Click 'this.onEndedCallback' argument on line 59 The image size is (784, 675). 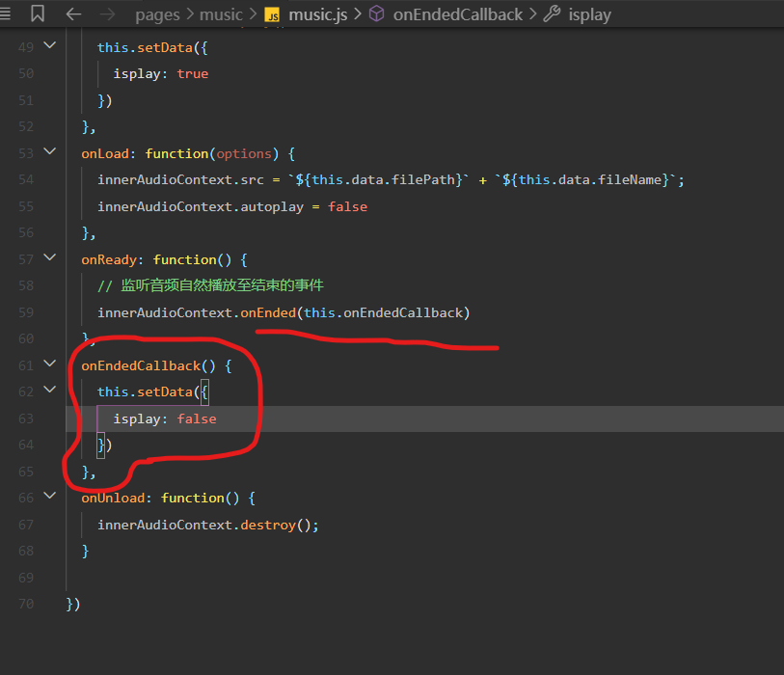tap(384, 313)
